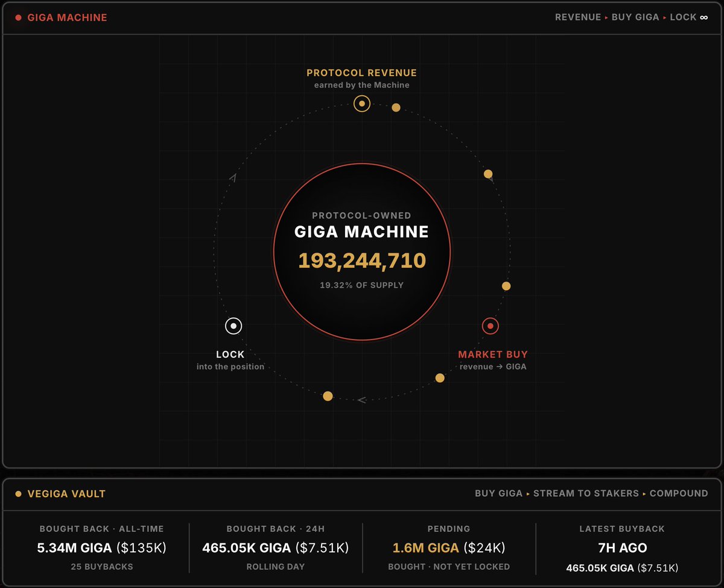Click 'BOUGHT BACK · 24H' header
This screenshot has width=724, height=588.
276,529
